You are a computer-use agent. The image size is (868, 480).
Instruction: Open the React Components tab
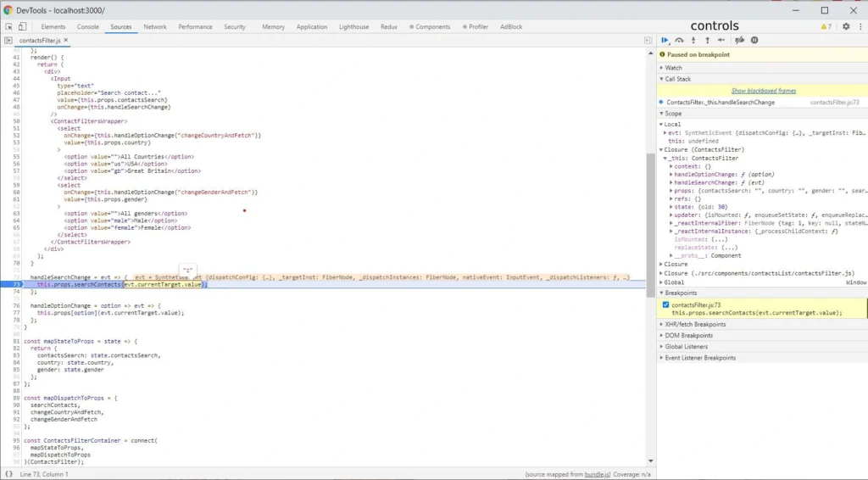tap(430, 26)
